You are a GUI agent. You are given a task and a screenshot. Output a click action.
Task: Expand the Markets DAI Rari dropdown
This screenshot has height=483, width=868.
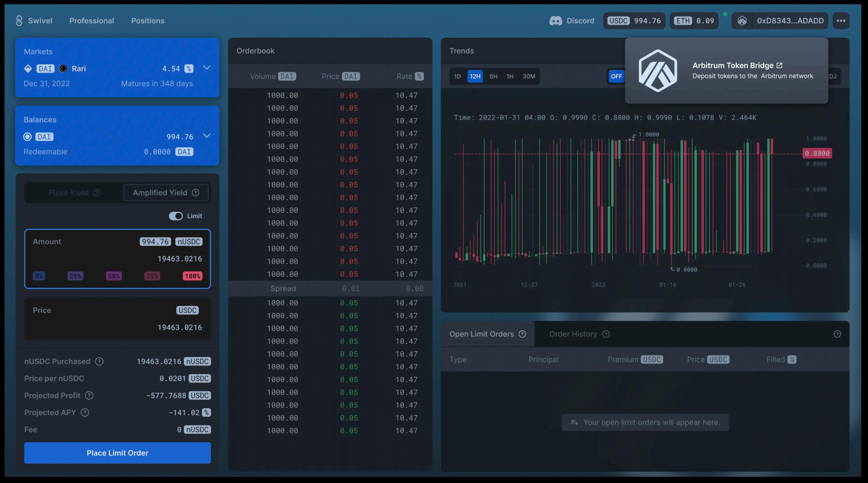(206, 68)
